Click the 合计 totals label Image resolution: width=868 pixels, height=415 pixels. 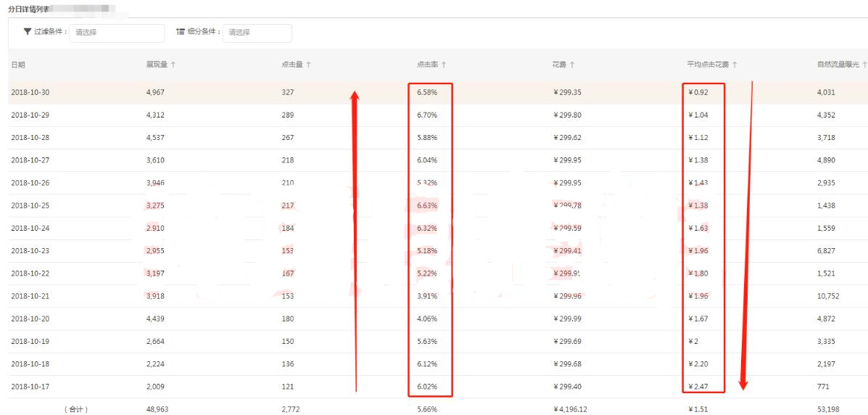[76, 409]
